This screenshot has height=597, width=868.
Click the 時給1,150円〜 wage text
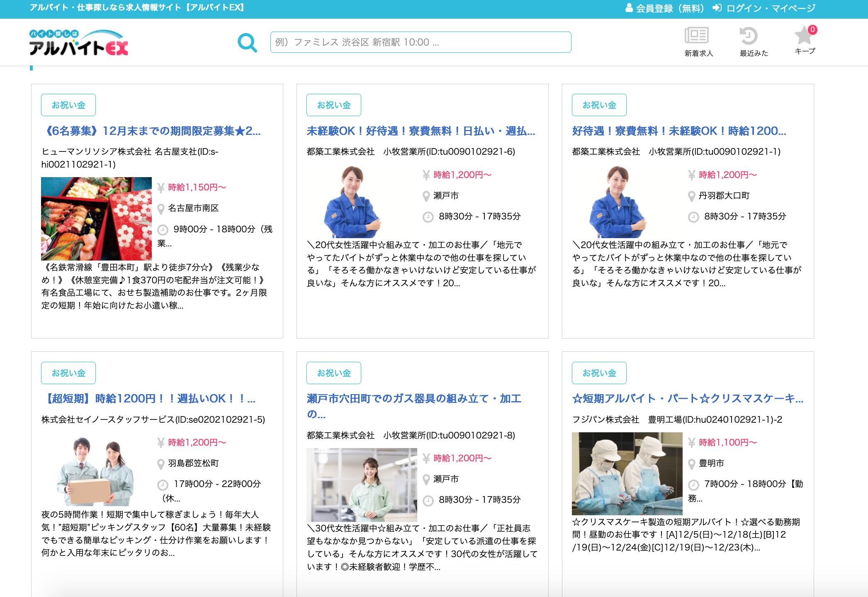tap(197, 188)
